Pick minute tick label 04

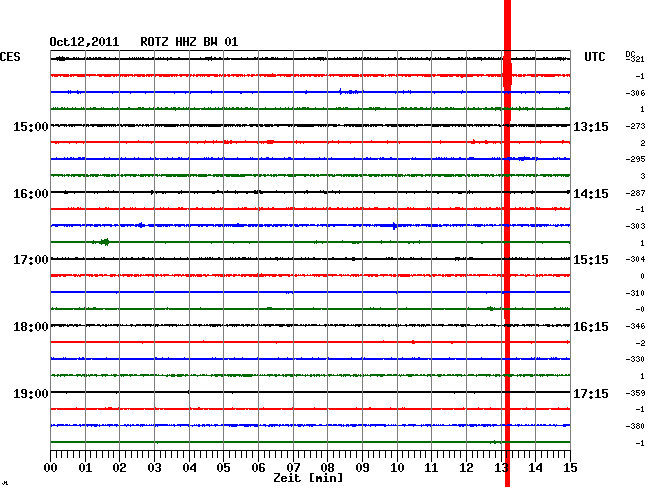click(x=189, y=468)
